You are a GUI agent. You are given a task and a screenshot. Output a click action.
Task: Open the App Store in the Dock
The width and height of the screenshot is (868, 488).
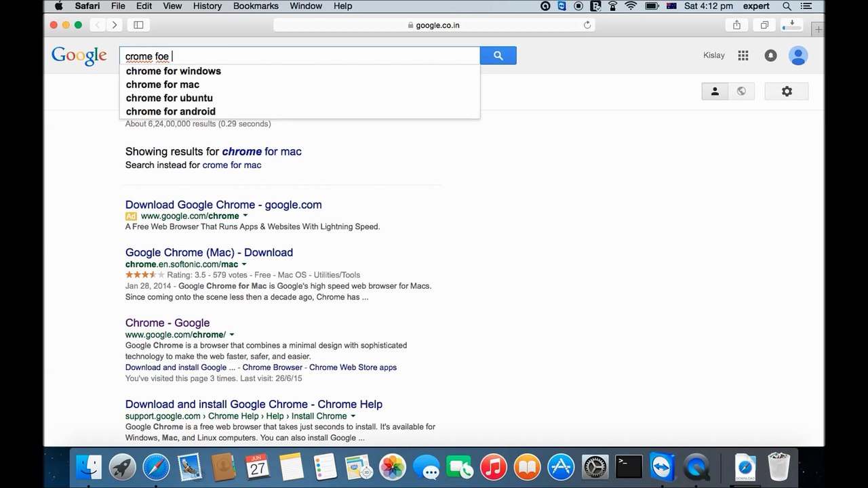pyautogui.click(x=561, y=467)
